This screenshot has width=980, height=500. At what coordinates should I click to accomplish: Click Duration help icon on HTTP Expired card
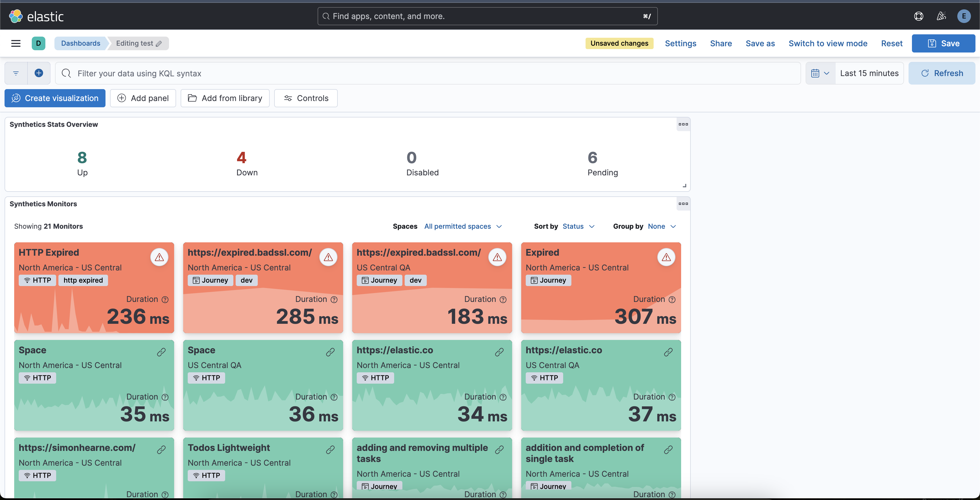165,300
